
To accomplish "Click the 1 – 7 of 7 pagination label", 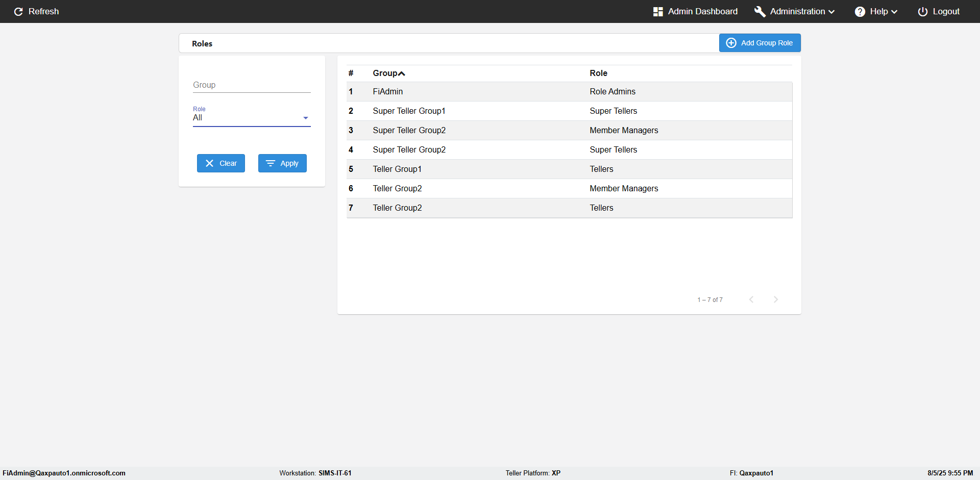I will pos(710,299).
